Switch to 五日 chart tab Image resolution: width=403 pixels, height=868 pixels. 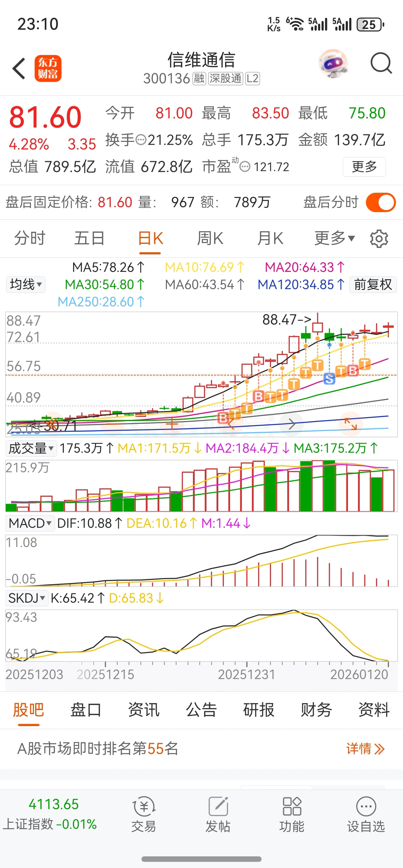pyautogui.click(x=89, y=238)
